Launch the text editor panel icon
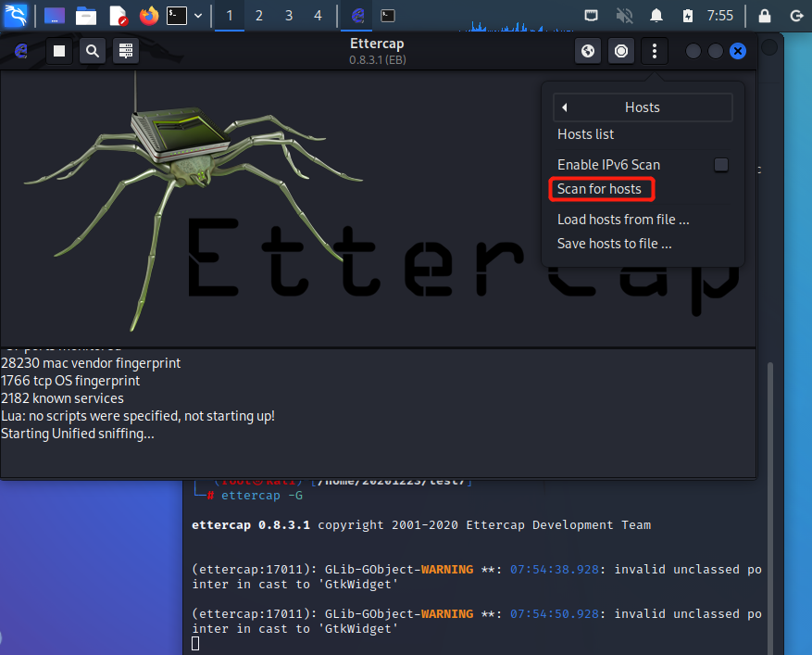812x655 pixels. 119,16
